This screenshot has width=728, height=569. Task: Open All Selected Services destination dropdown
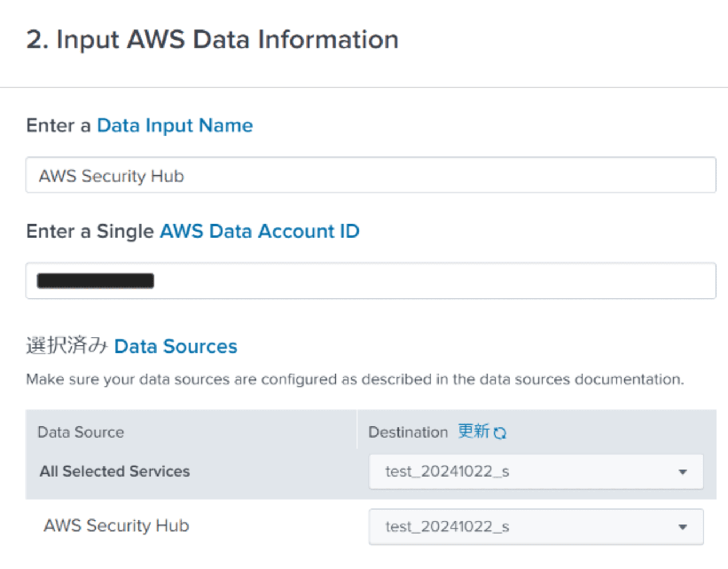pos(536,471)
